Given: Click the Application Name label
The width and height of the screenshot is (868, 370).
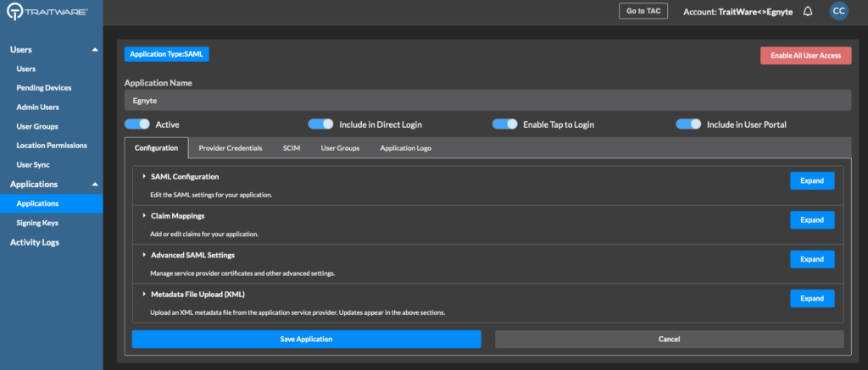Looking at the screenshot, I should (159, 82).
